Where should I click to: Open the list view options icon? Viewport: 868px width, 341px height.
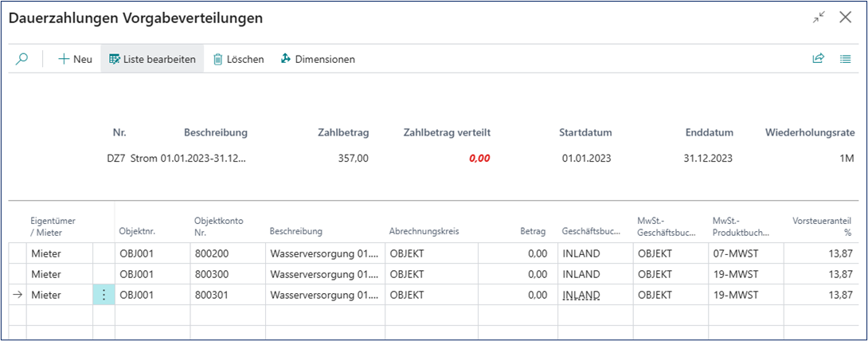(x=846, y=59)
